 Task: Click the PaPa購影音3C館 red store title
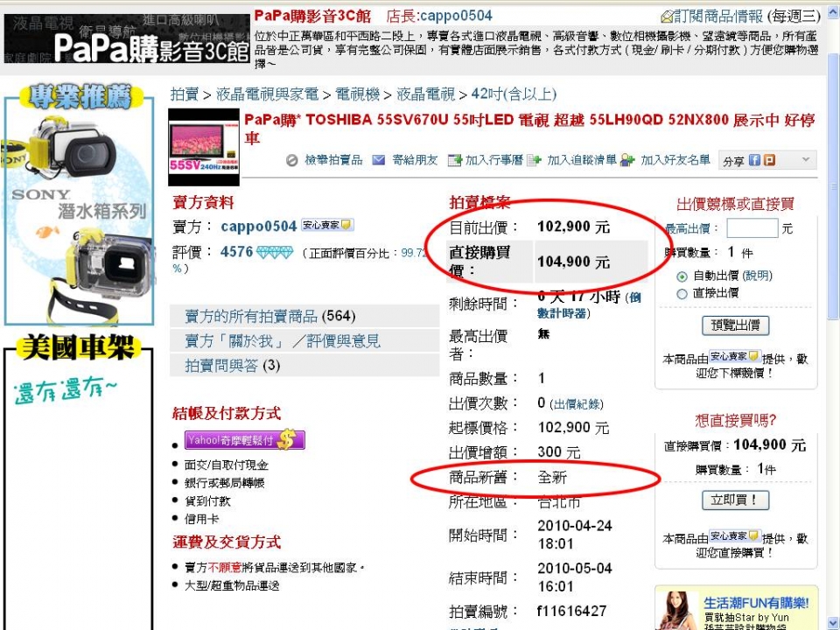312,16
